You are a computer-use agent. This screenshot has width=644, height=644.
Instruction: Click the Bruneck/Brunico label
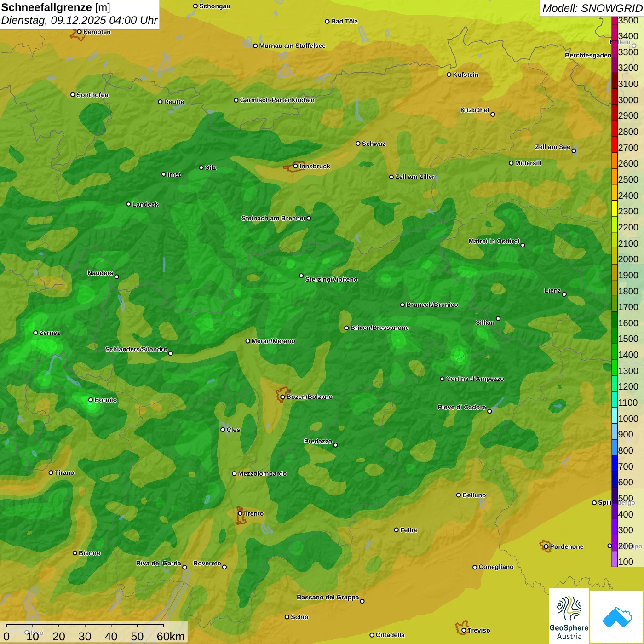[432, 305]
